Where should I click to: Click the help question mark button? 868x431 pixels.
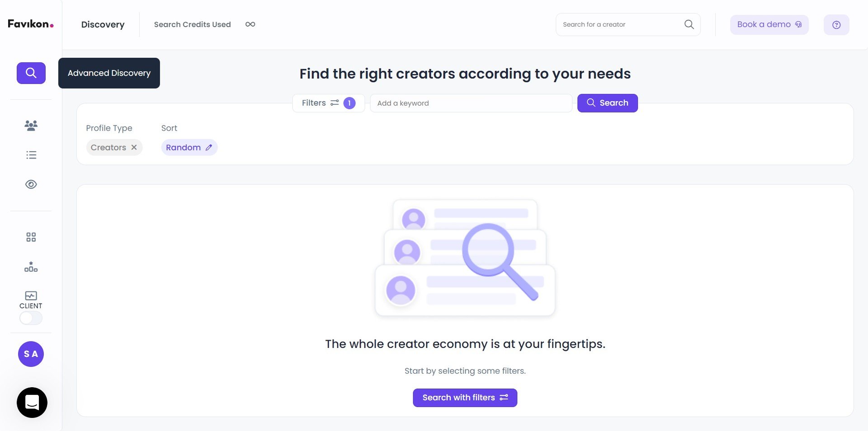click(x=836, y=25)
